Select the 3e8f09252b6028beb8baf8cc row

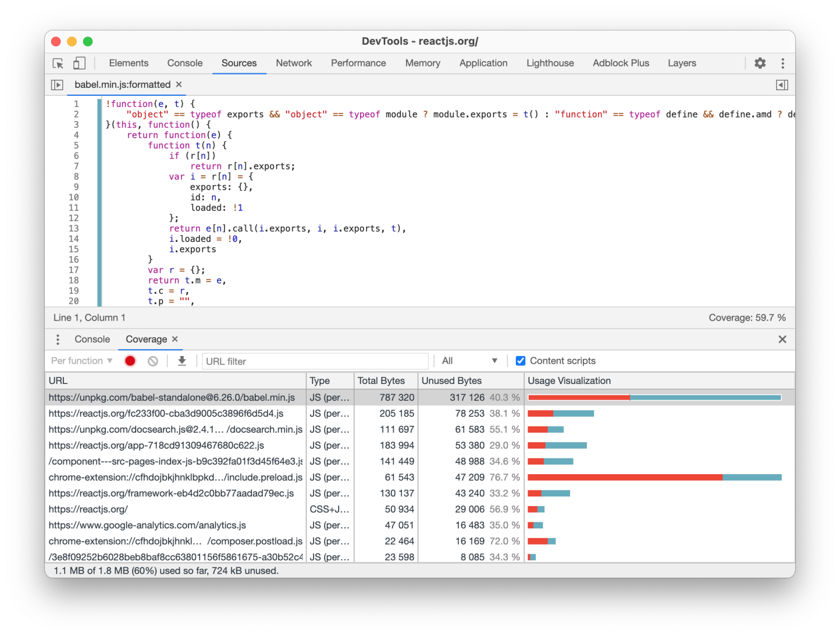pyautogui.click(x=420, y=556)
